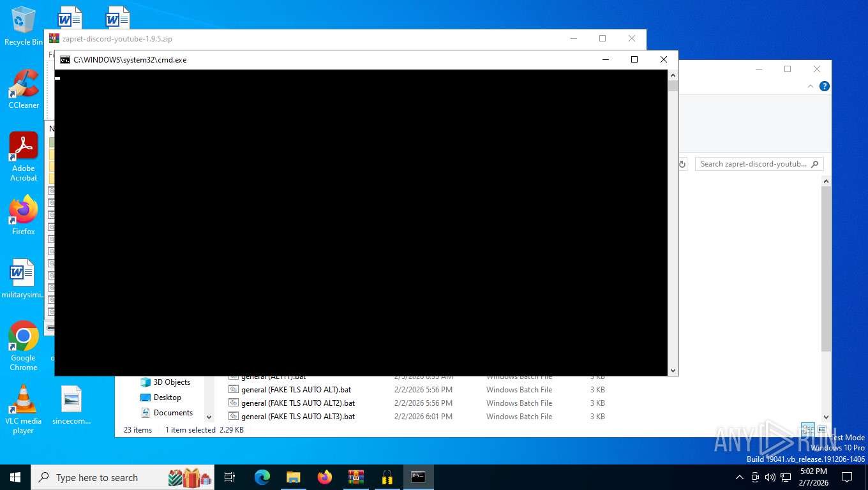Click the Explorer file list scrollbar thumb
Screen dimensions: 868x490
tap(826, 268)
